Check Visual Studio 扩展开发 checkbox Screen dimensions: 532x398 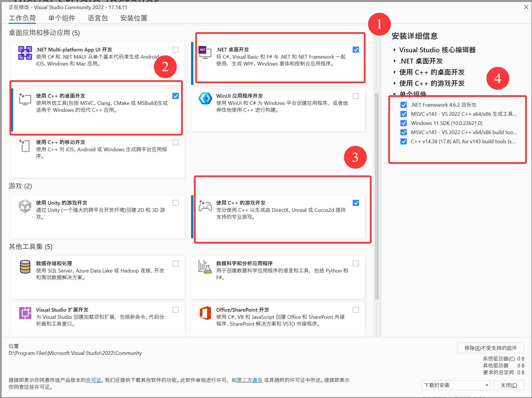coord(176,310)
